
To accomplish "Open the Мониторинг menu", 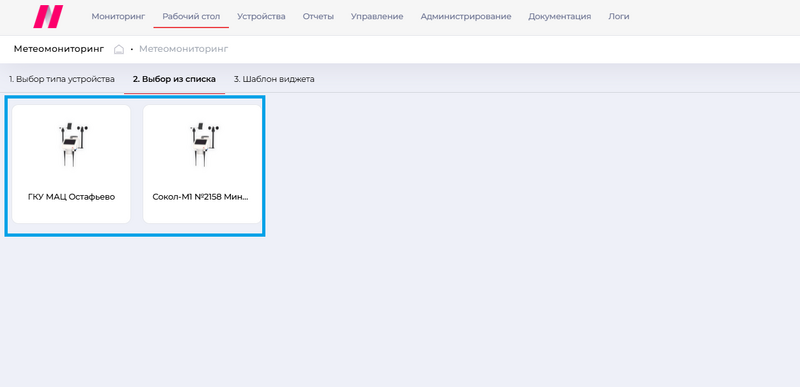I will click(x=118, y=16).
